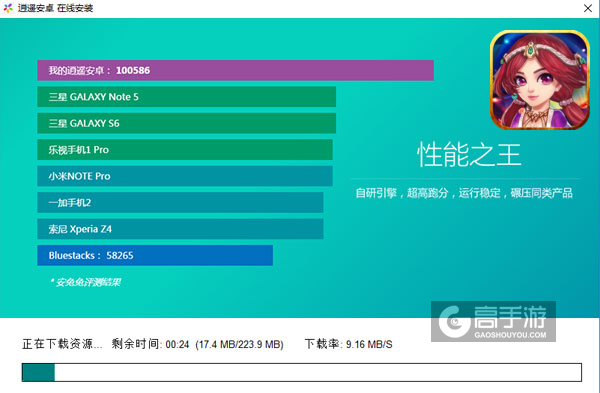Click the 安兔兔评测结果 footnote
Image resolution: width=600 pixels, height=393 pixels.
pyautogui.click(x=85, y=282)
